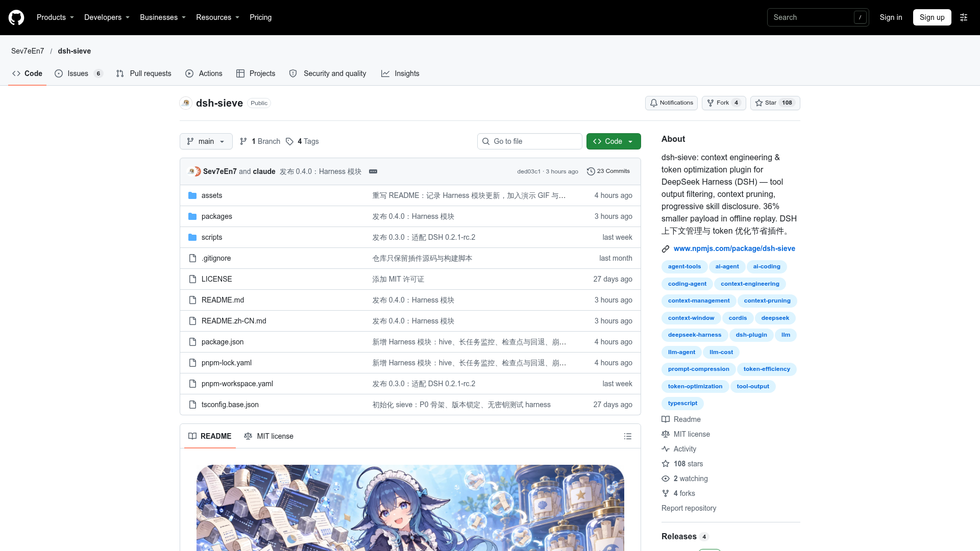The height and width of the screenshot is (551, 980).
Task: Click the .gitignore file icon
Action: [x=192, y=258]
